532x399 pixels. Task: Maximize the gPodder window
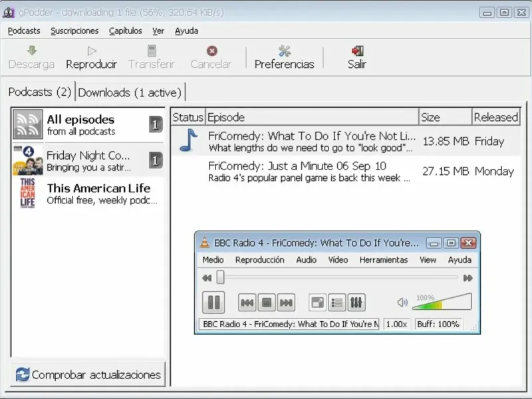505,13
